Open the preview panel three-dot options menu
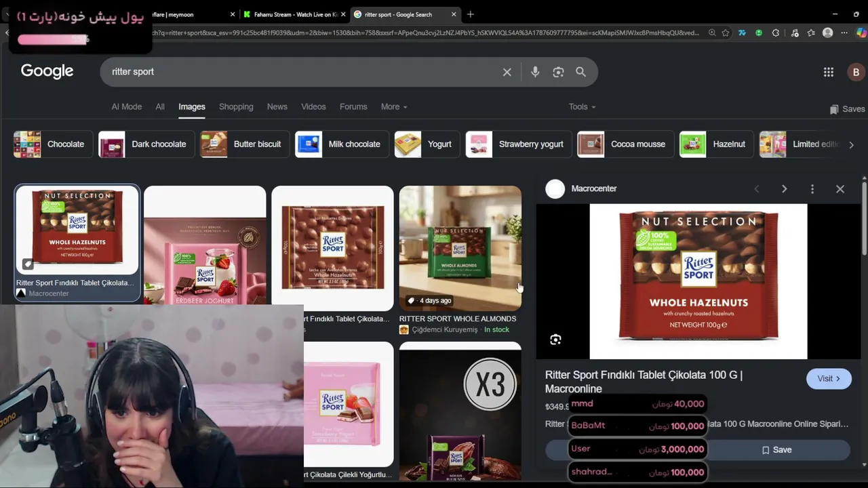This screenshot has width=868, height=488. click(812, 189)
